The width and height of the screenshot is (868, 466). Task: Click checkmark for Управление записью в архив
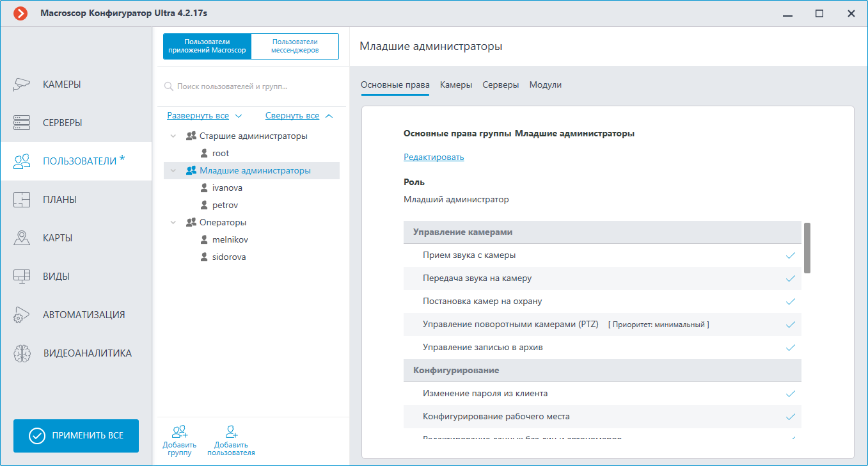(x=791, y=348)
